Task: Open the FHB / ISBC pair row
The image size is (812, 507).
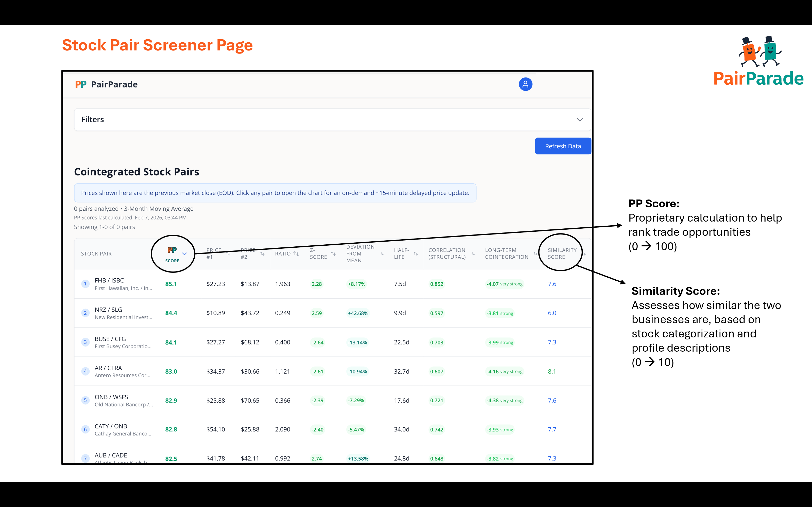Action: 109,280
